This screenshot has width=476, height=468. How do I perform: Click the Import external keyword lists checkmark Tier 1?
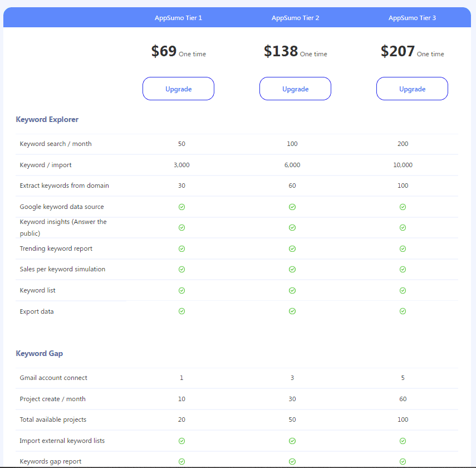coord(181,441)
